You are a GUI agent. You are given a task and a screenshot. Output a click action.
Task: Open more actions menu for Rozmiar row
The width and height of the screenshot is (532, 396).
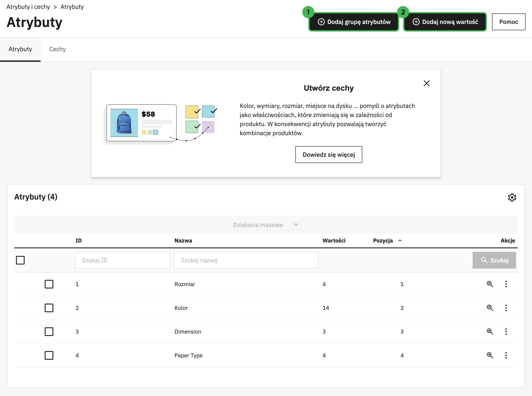[x=506, y=284]
